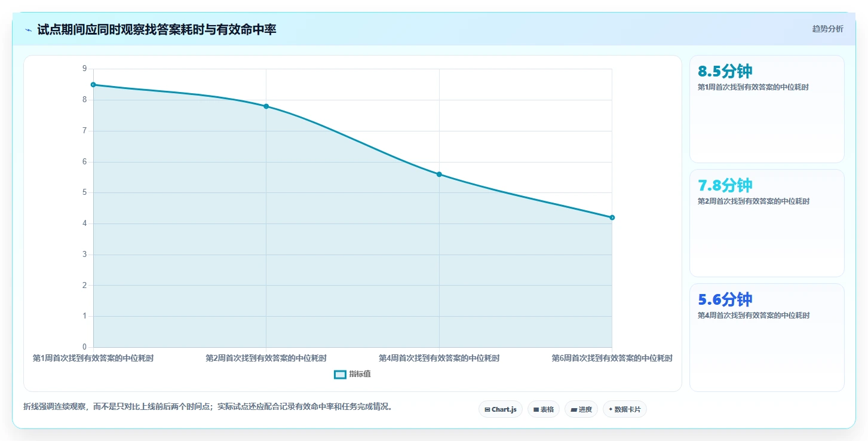The height and width of the screenshot is (441, 868).
Task: Select the Chart.js tag
Action: tap(500, 409)
